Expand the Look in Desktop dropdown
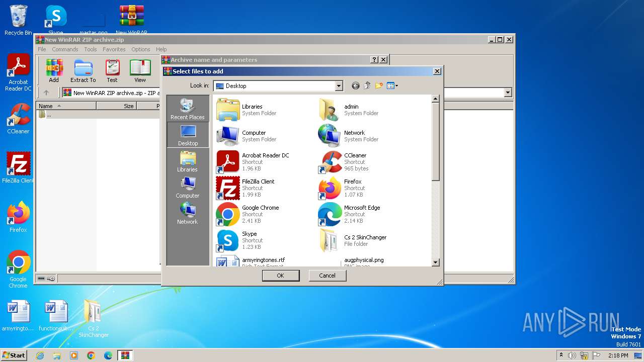The height and width of the screenshot is (362, 644). point(339,86)
